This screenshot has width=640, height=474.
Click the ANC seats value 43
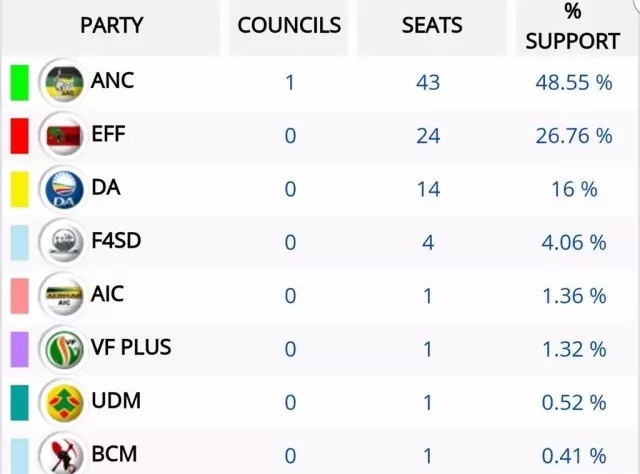click(x=428, y=82)
